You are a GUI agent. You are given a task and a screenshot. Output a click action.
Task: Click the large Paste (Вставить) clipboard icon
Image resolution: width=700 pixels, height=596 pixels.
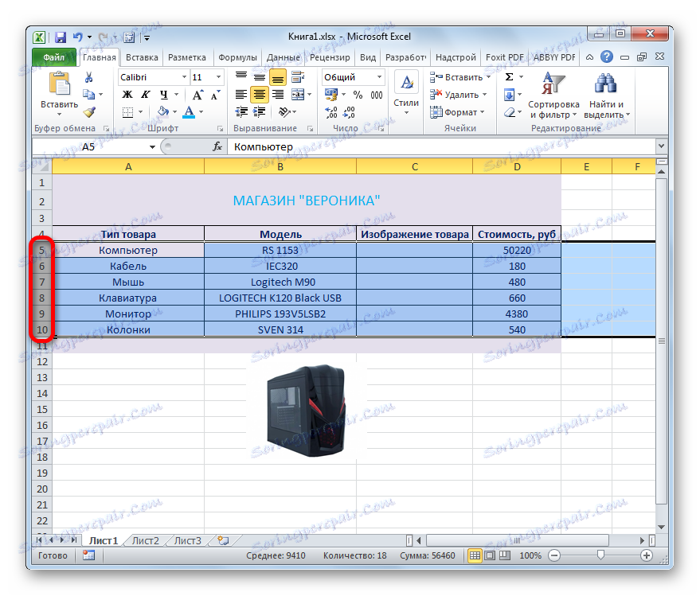pyautogui.click(x=60, y=85)
